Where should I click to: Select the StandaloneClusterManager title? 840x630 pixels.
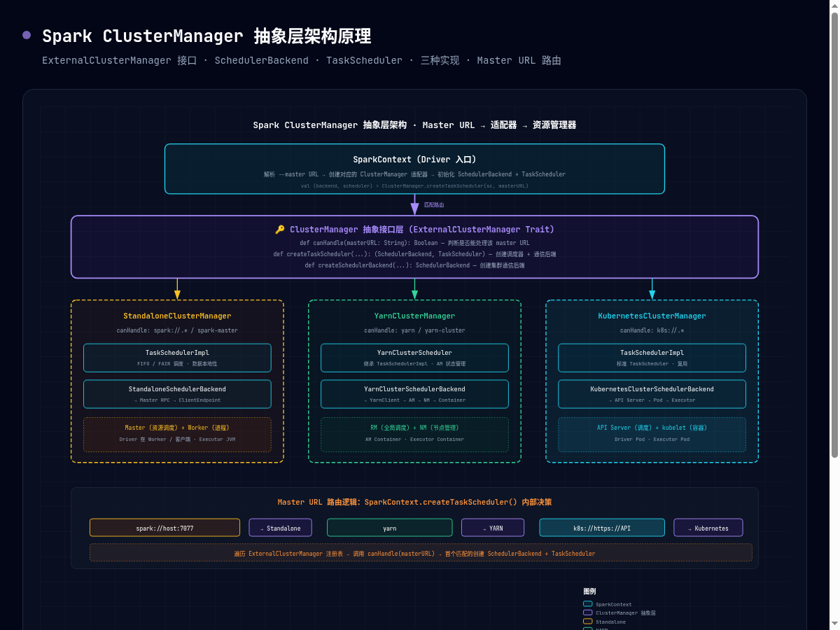tap(177, 316)
